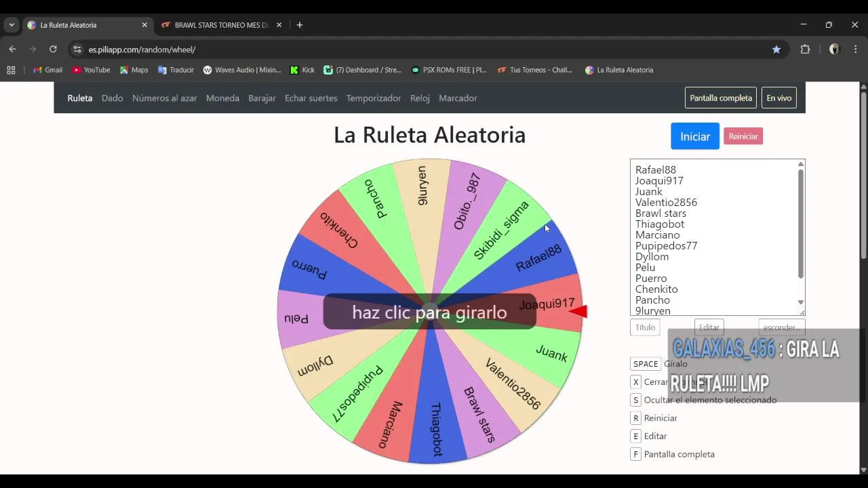Click 'Rafael88' in the names list

point(656,170)
